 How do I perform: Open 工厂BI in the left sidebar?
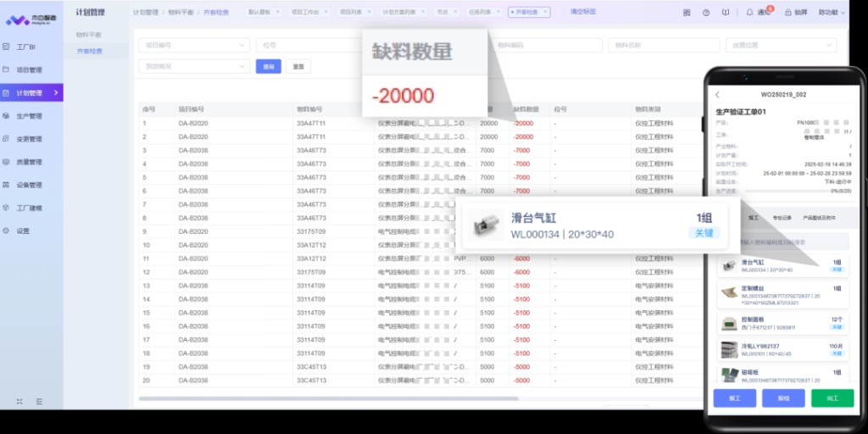(x=26, y=47)
